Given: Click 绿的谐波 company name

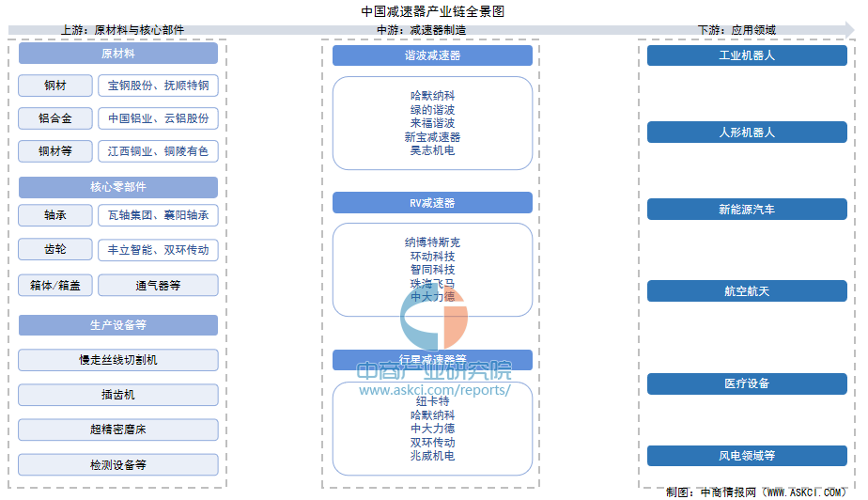Looking at the screenshot, I should (432, 110).
